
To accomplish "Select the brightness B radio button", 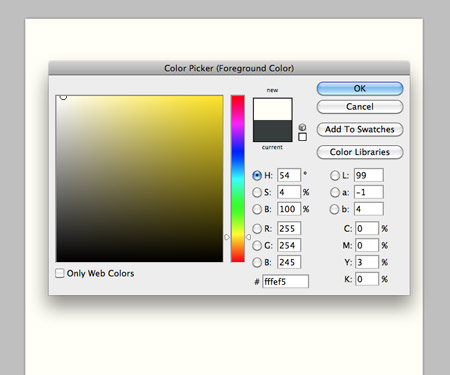I will (257, 209).
